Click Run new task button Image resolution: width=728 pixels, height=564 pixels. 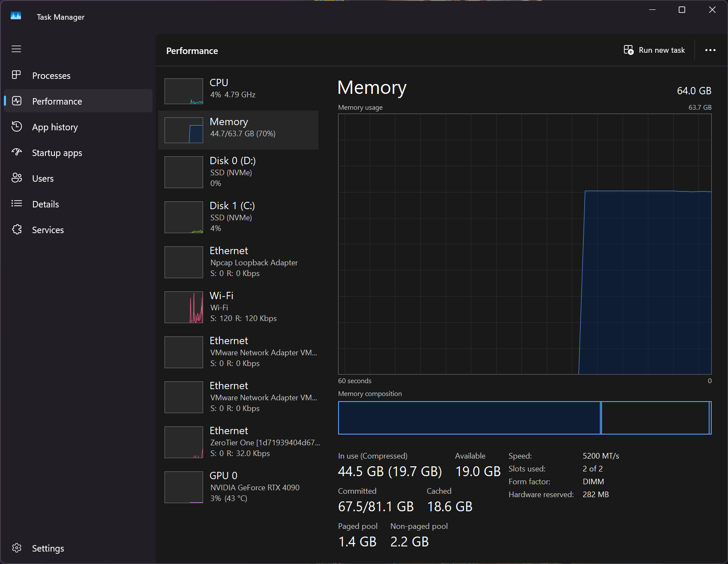[x=654, y=50]
